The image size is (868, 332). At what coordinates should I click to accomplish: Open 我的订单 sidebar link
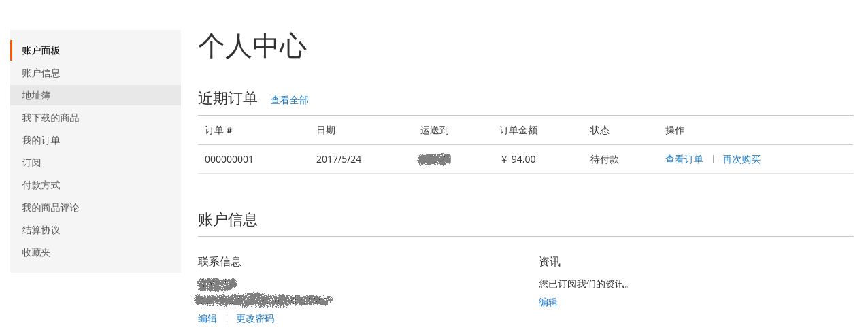(95, 140)
